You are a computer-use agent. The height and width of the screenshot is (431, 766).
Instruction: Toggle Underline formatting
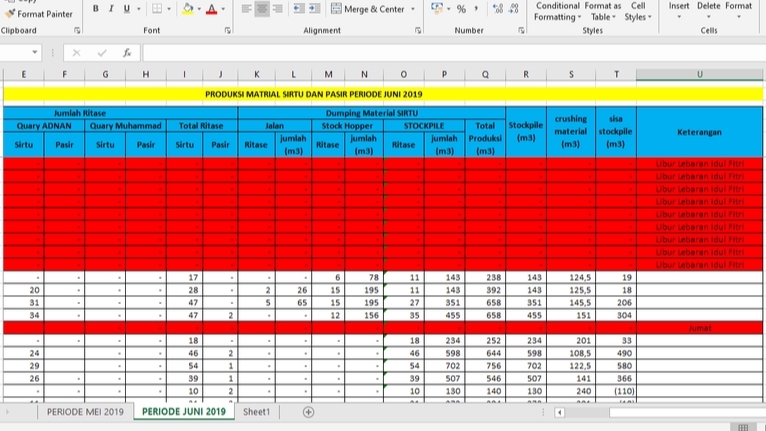click(x=127, y=8)
